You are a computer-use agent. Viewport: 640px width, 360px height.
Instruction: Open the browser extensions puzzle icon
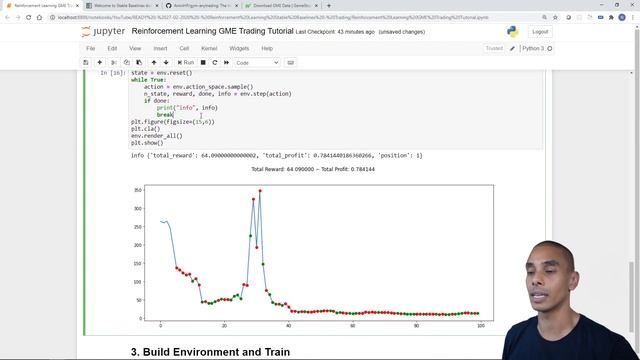point(611,18)
